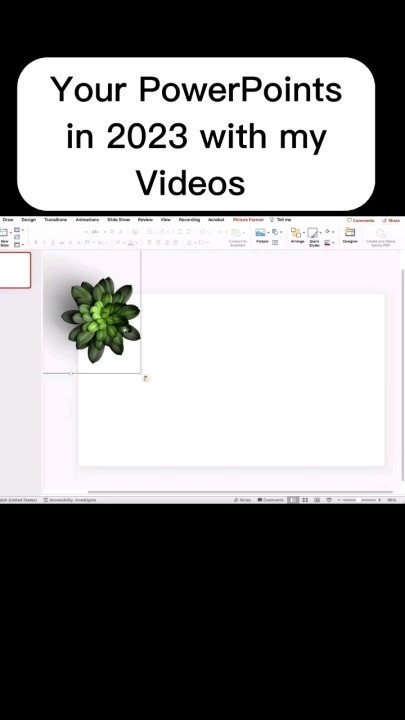
Task: Click the vertical scrollbar of the slide editor
Action: tap(403, 374)
